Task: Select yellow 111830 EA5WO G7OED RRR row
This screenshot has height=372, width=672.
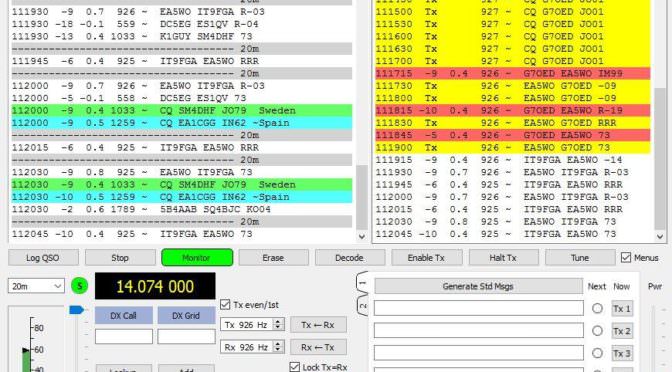Action: click(x=513, y=123)
